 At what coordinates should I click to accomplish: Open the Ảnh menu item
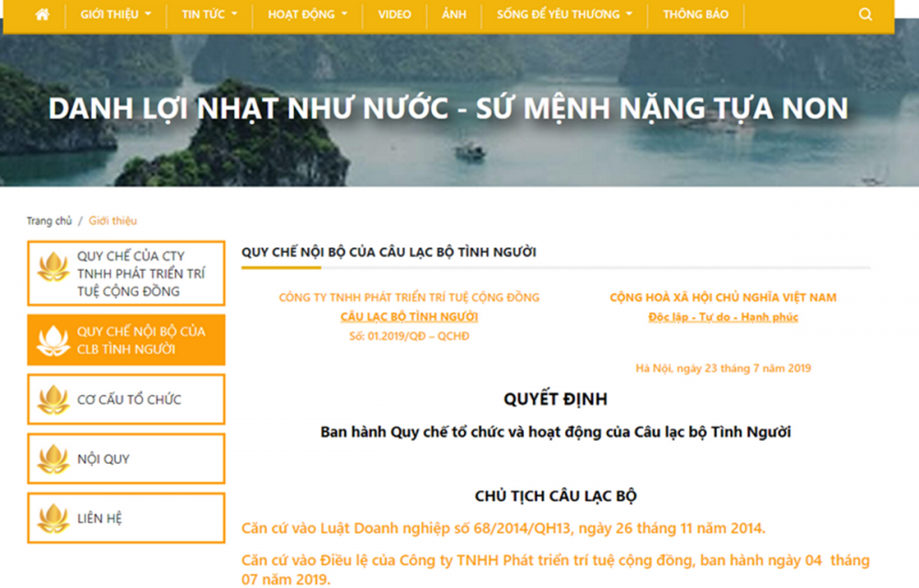(454, 15)
